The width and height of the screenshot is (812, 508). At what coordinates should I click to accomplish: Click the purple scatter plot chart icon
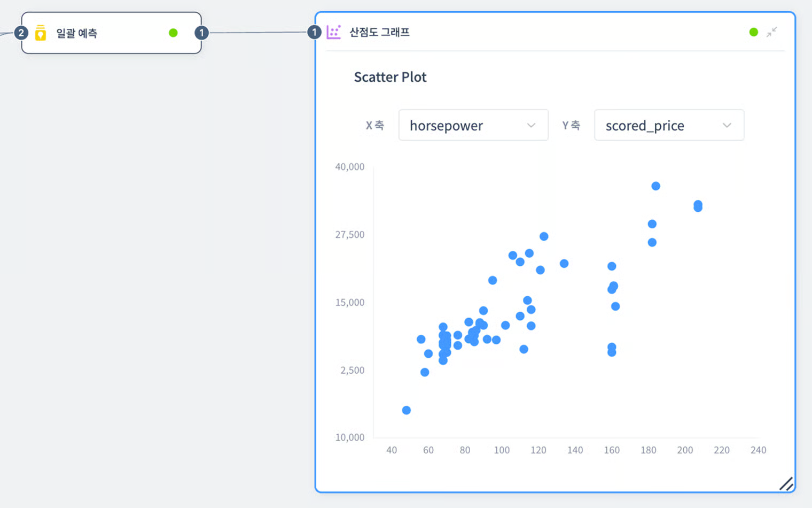point(333,32)
